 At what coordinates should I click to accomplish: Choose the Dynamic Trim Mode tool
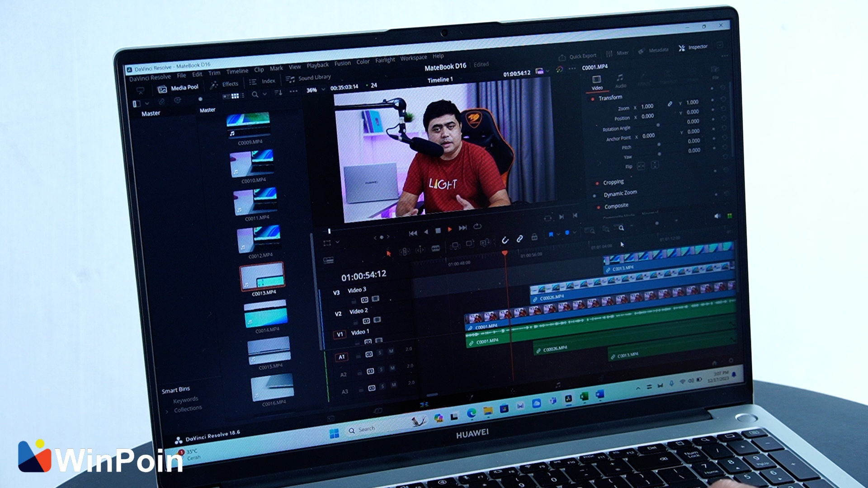pyautogui.click(x=420, y=250)
